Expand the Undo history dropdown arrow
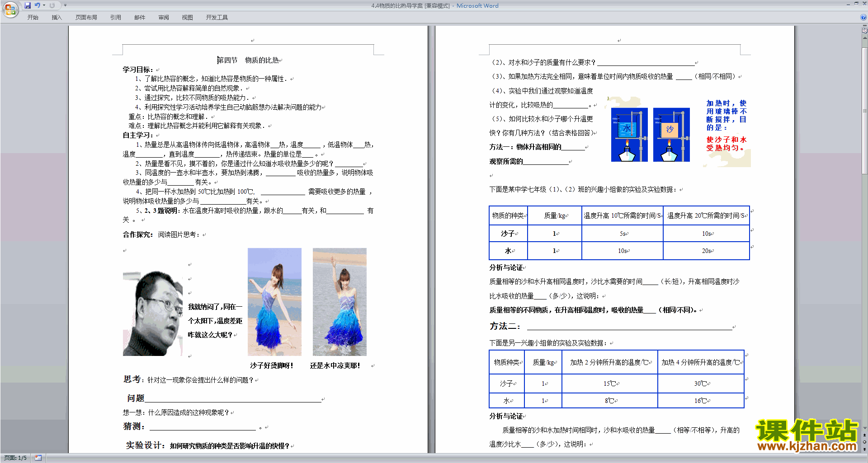868x463 pixels. pos(44,5)
